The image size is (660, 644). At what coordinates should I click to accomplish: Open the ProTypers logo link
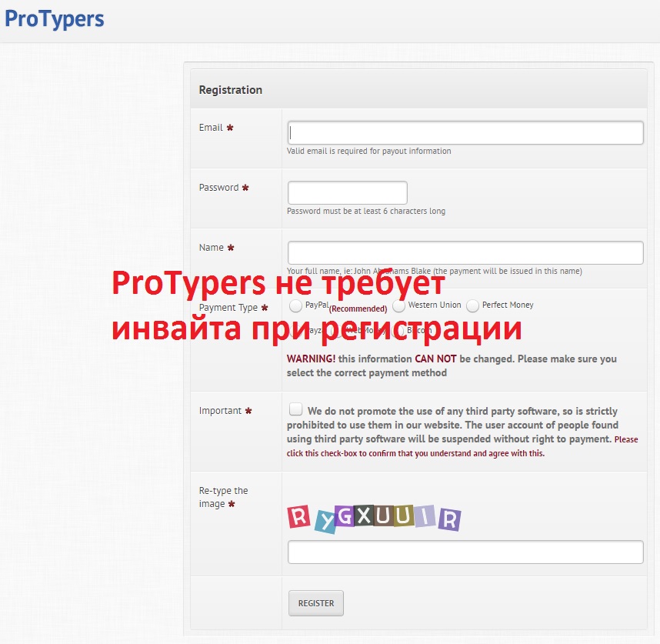point(55,19)
